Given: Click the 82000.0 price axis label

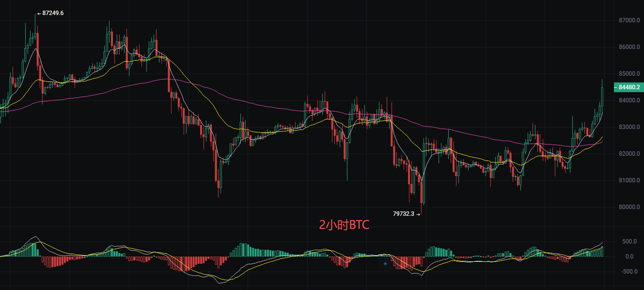Looking at the screenshot, I should [629, 154].
